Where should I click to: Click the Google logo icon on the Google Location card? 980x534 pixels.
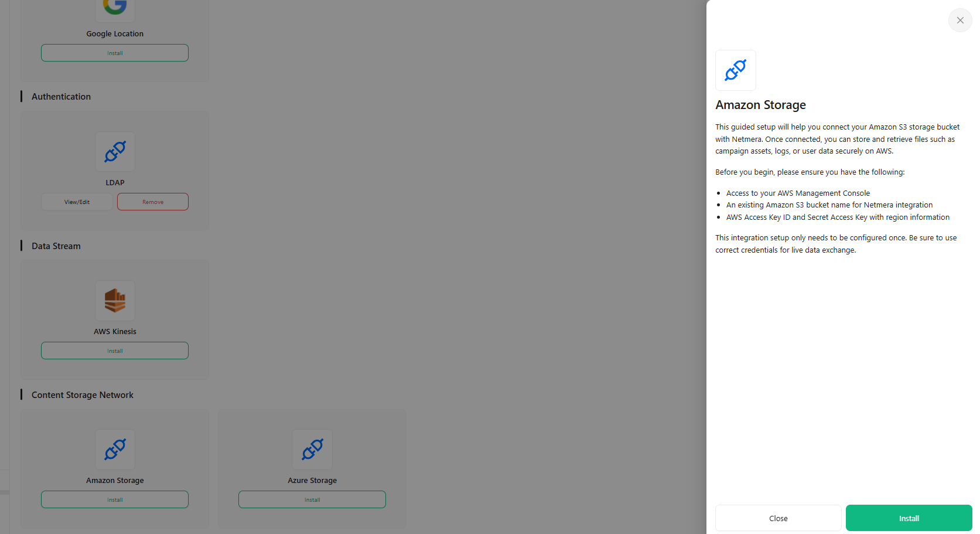(115, 7)
